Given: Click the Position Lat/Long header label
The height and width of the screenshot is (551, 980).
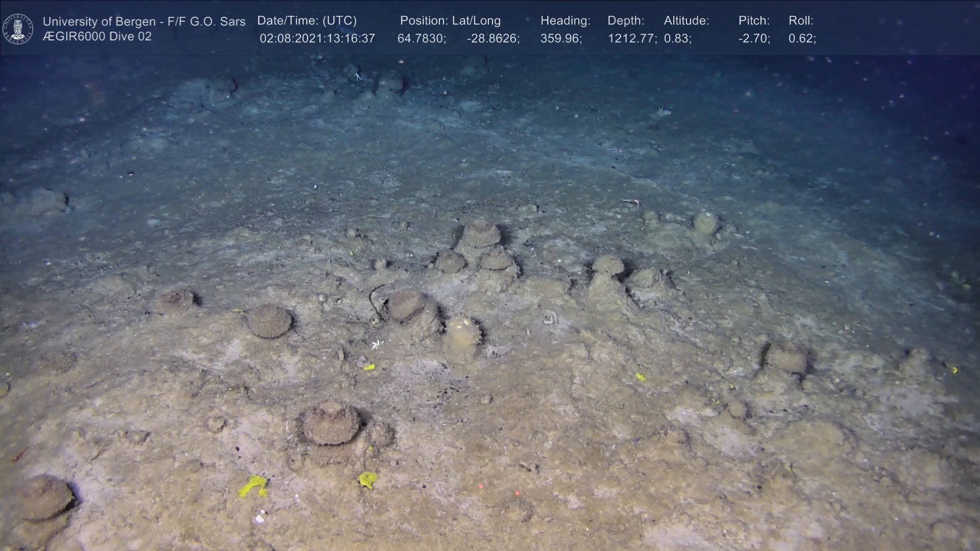Looking at the screenshot, I should click(x=450, y=20).
